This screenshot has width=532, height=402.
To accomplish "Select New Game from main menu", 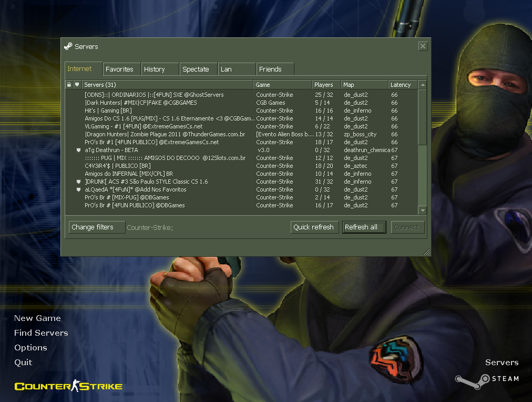I will (37, 318).
